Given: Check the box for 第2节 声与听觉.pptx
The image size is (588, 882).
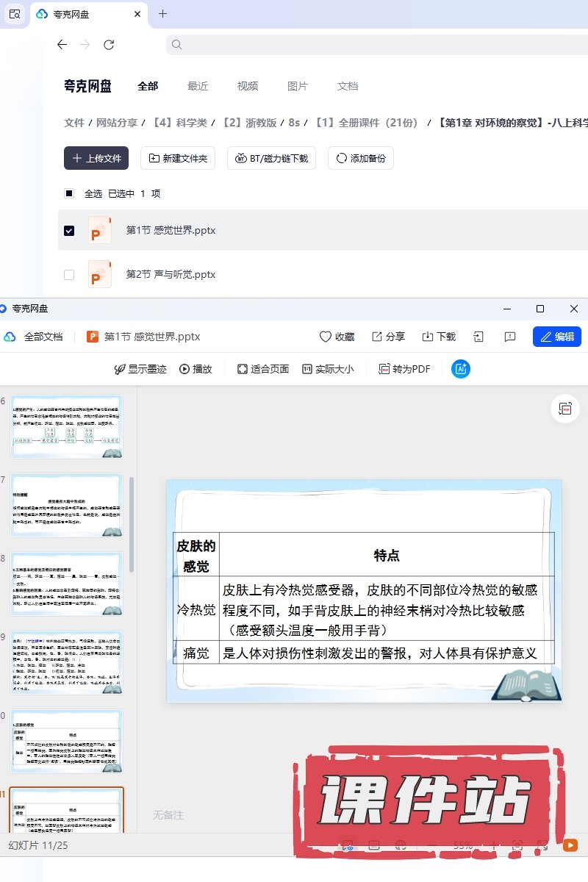Looking at the screenshot, I should pyautogui.click(x=69, y=274).
